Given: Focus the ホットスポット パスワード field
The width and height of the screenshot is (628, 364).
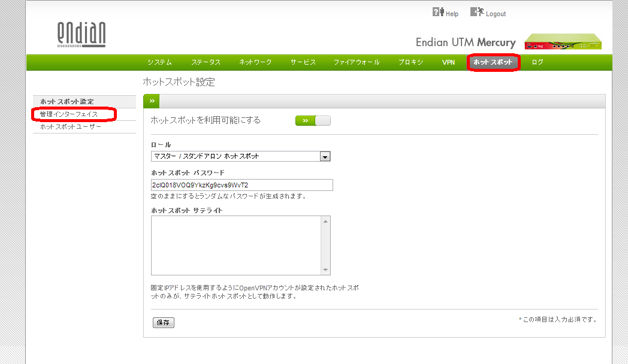Looking at the screenshot, I should (242, 185).
